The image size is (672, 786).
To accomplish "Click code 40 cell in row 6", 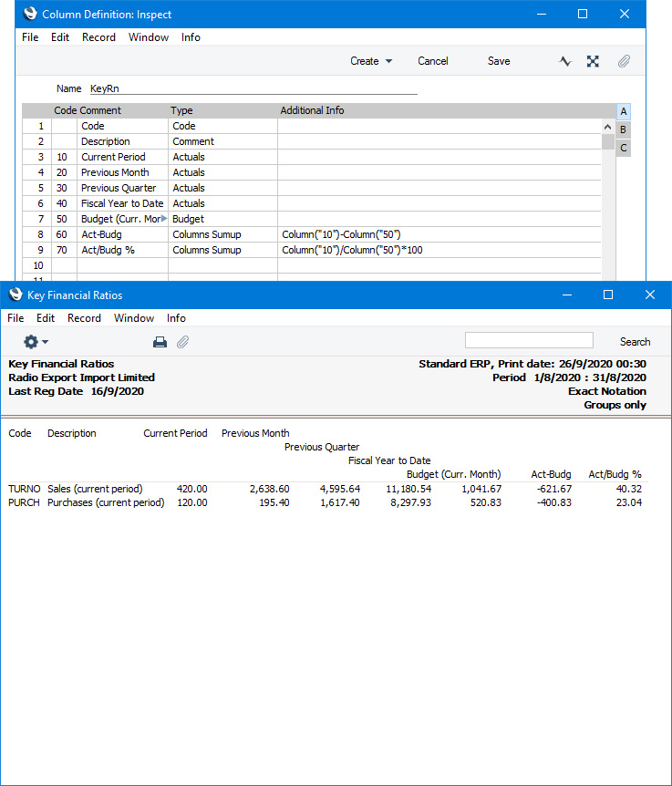I will tap(64, 203).
